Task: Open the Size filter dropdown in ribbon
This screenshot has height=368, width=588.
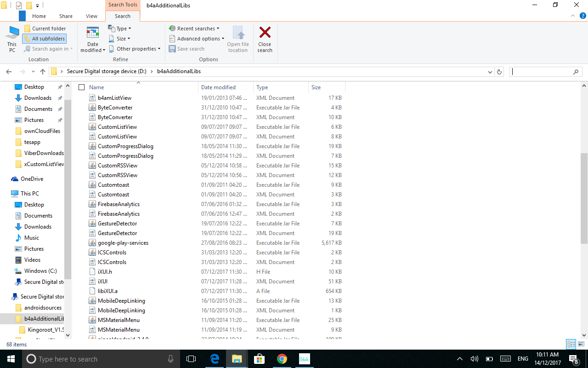Action: (119, 39)
